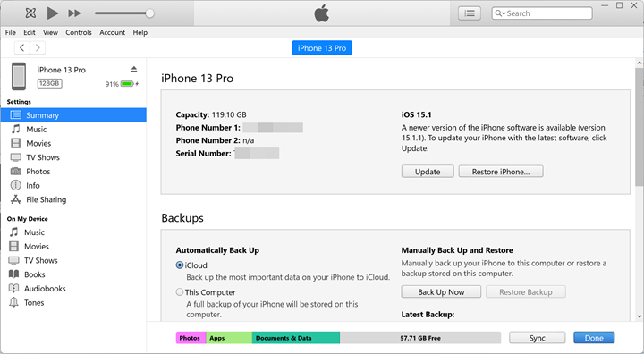Click the vertical scrollbar thumb
This screenshot has height=354, width=644.
coord(640,127)
